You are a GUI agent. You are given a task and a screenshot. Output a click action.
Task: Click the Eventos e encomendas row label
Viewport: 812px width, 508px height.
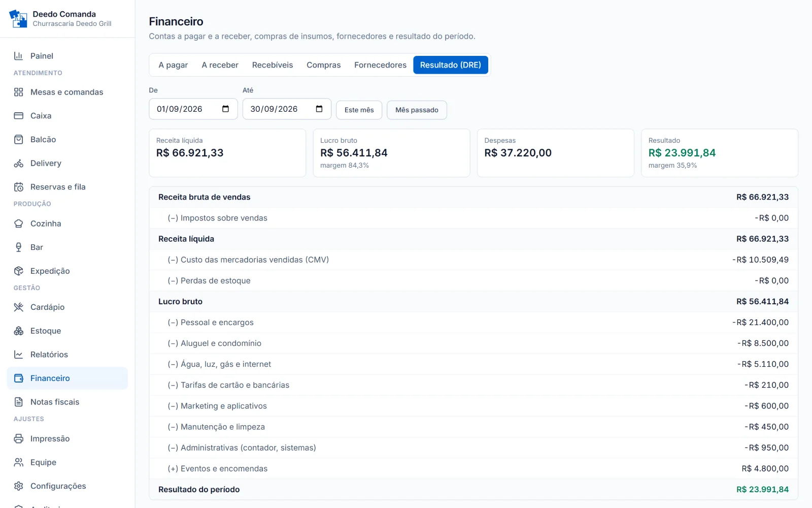click(x=218, y=469)
